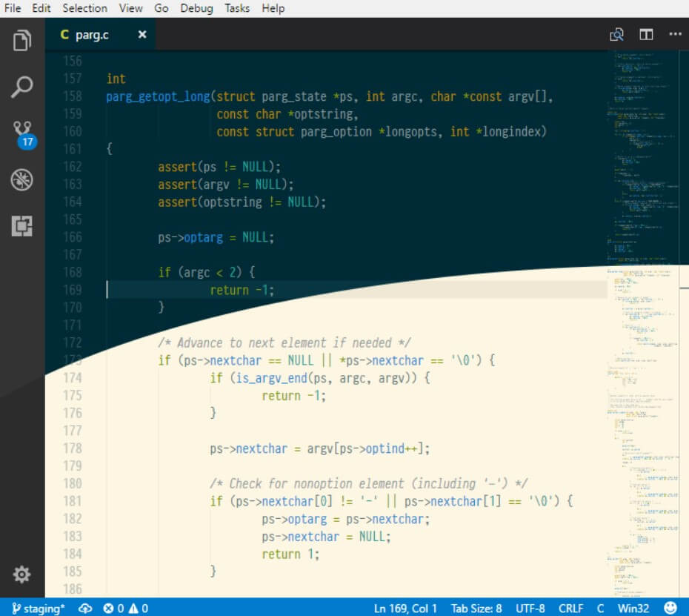This screenshot has width=689, height=616.
Task: Click the warnings count in status bar
Action: 139,608
